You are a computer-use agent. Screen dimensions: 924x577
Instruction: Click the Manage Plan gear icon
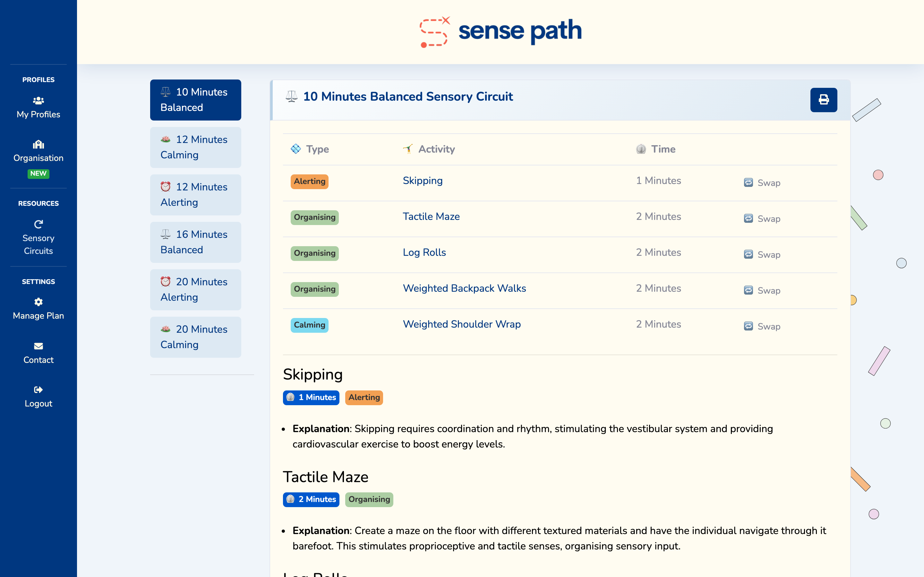38,302
